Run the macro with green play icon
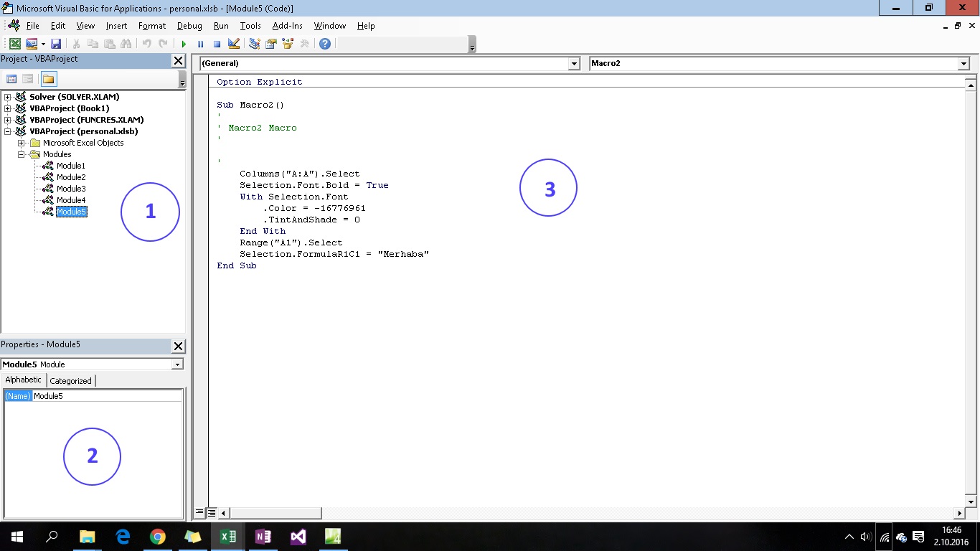 [184, 44]
